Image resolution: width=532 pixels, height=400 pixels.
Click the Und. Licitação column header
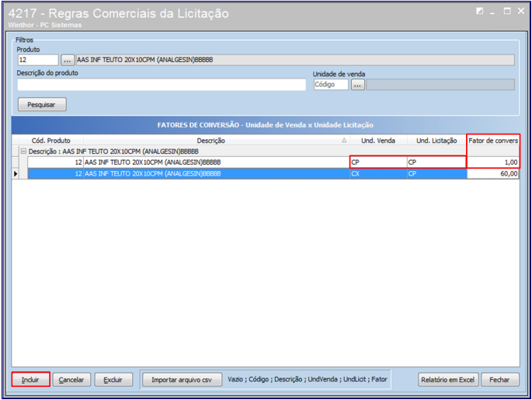[436, 141]
